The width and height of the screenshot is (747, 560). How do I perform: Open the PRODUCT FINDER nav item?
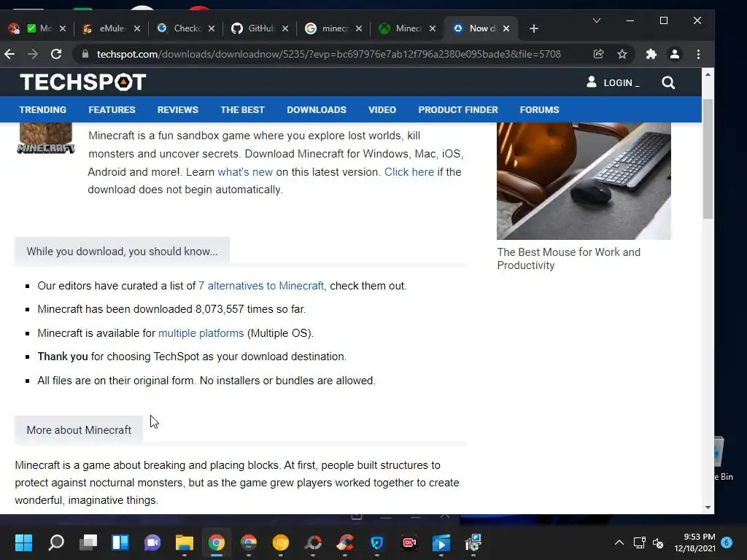point(458,110)
